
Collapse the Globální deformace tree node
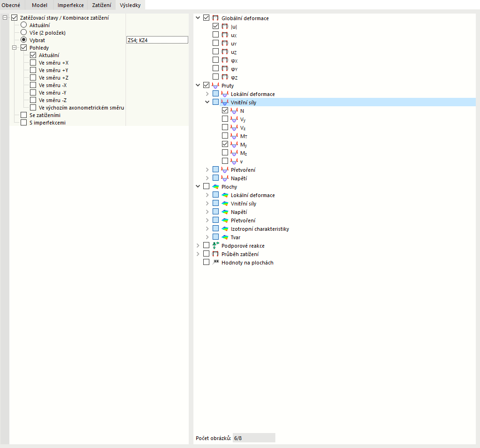click(x=198, y=18)
